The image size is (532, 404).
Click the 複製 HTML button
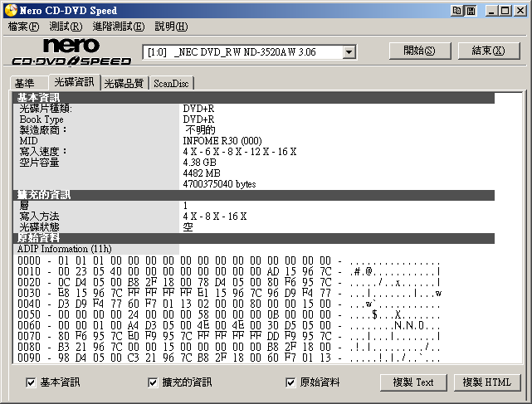487,382
